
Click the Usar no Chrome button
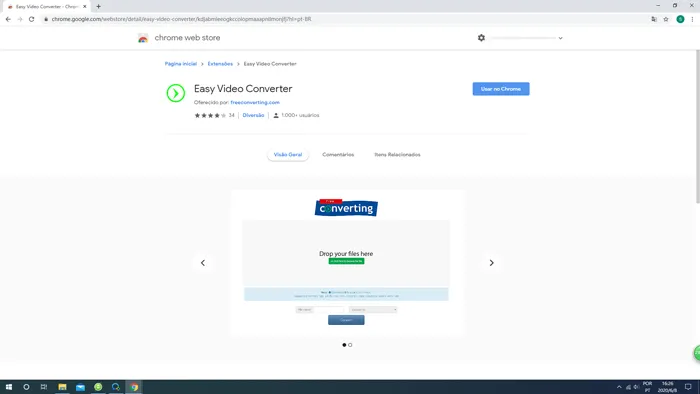[501, 89]
